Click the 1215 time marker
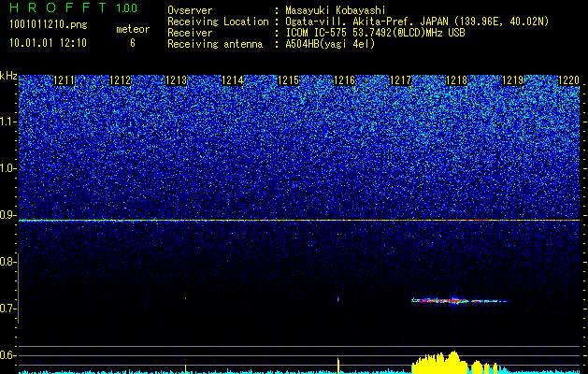 point(288,80)
